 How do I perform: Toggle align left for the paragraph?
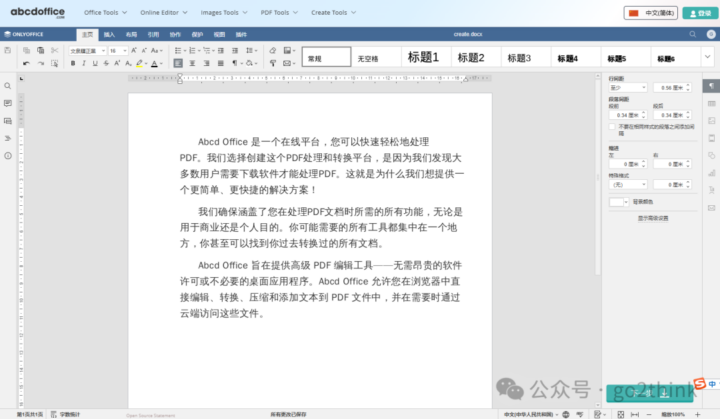click(178, 63)
